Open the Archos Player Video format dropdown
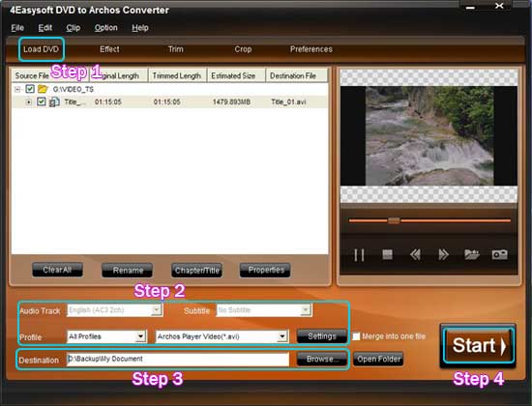 (x=282, y=336)
